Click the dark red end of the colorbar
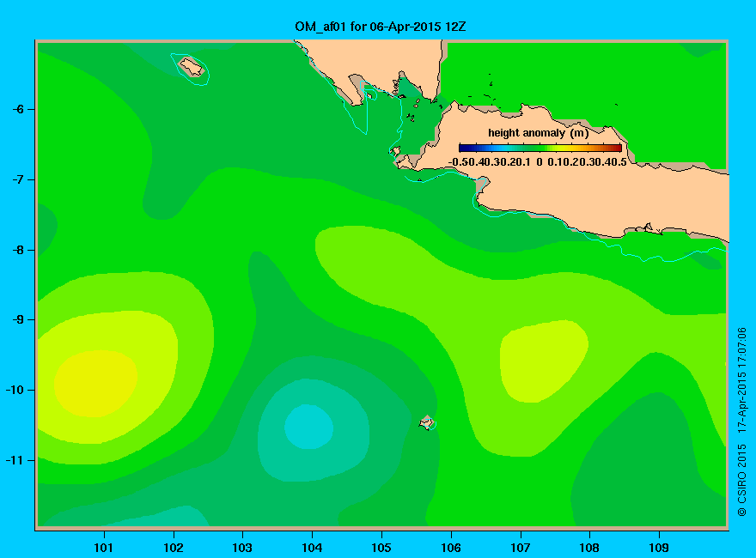The width and height of the screenshot is (756, 558). click(617, 148)
